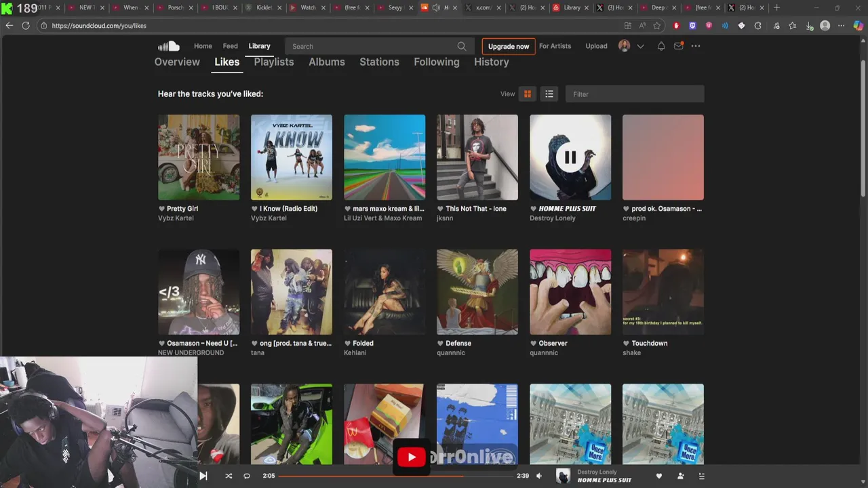Image resolution: width=868 pixels, height=488 pixels.
Task: Open the browser profile avatar icon
Action: tap(825, 26)
